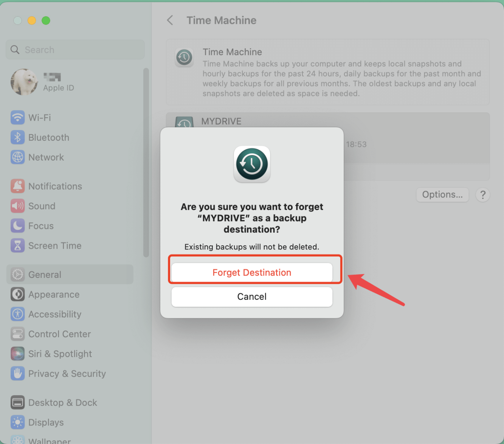The image size is (504, 444).
Task: Open Time Machine help question mark
Action: (x=483, y=195)
